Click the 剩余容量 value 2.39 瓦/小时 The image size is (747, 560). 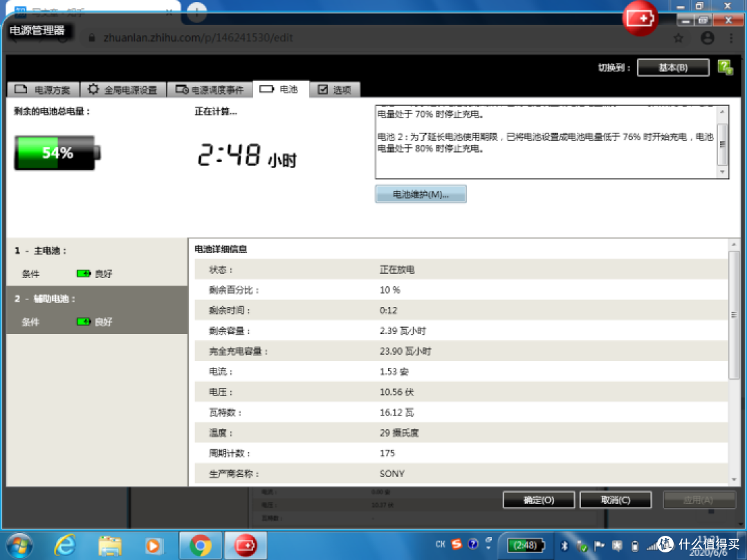(x=403, y=331)
